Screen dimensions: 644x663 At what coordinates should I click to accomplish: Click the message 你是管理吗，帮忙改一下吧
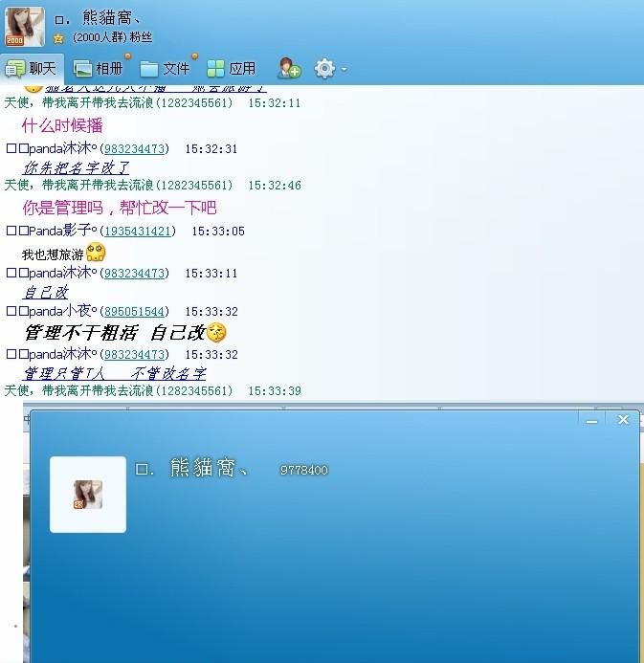120,208
